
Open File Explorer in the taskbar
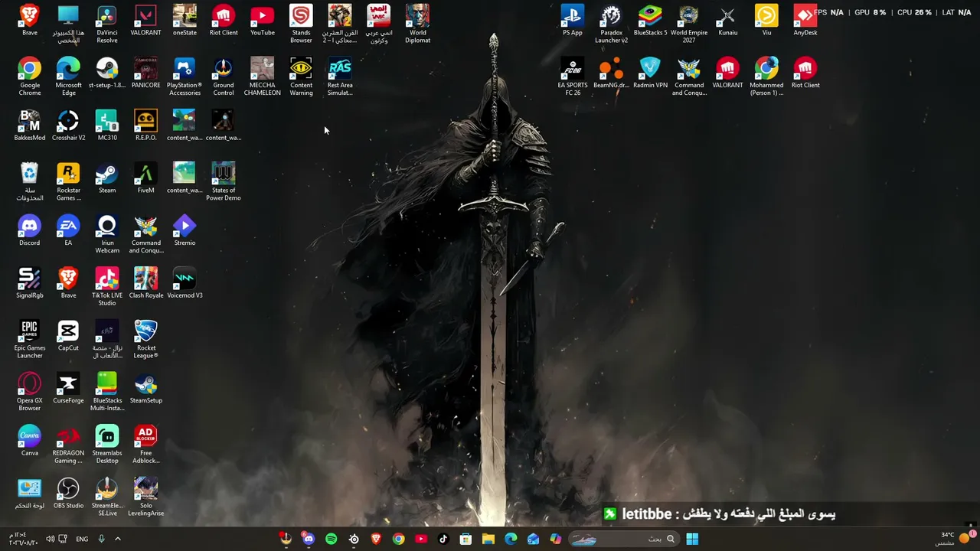pyautogui.click(x=488, y=539)
